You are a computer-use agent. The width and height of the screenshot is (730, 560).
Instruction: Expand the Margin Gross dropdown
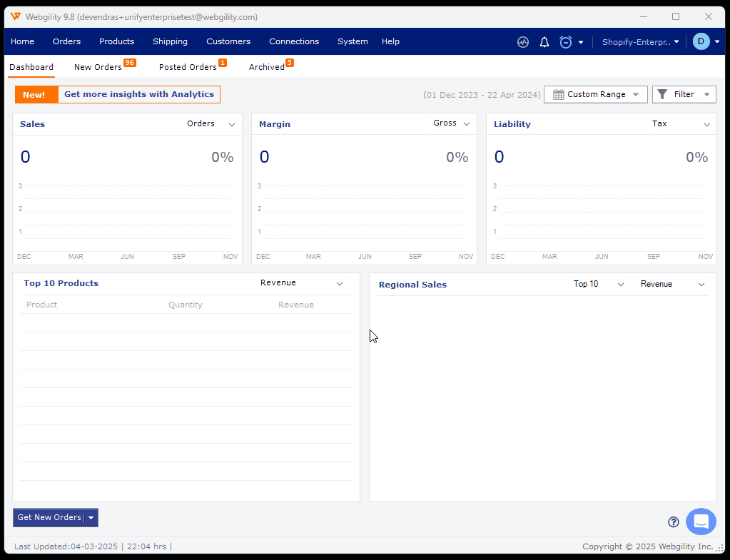coord(452,124)
